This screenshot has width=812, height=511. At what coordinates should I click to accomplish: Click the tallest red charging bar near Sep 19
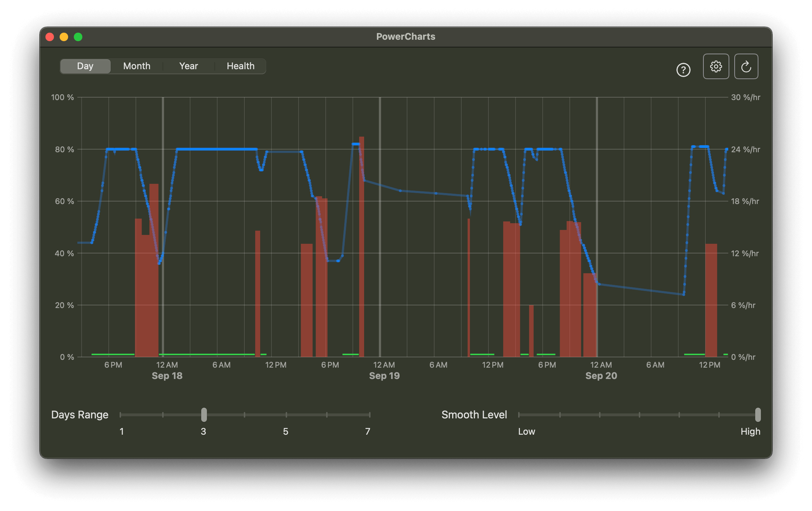tap(361, 248)
